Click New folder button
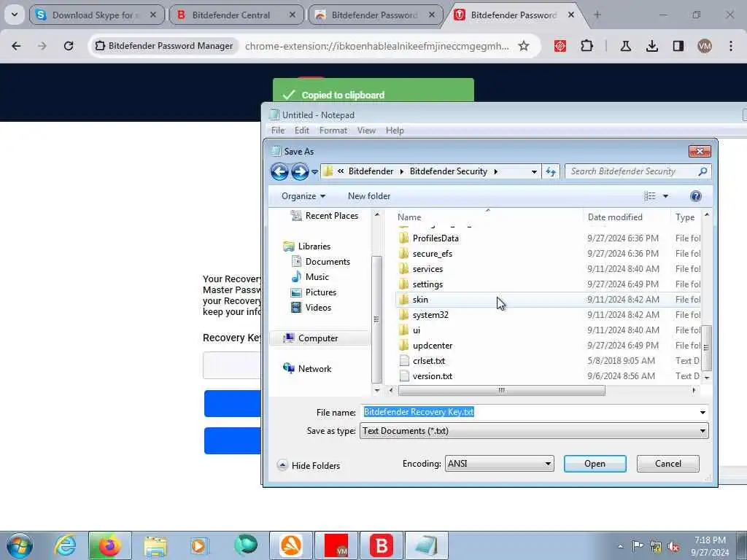Viewport: 747px width, 560px height. coord(368,196)
